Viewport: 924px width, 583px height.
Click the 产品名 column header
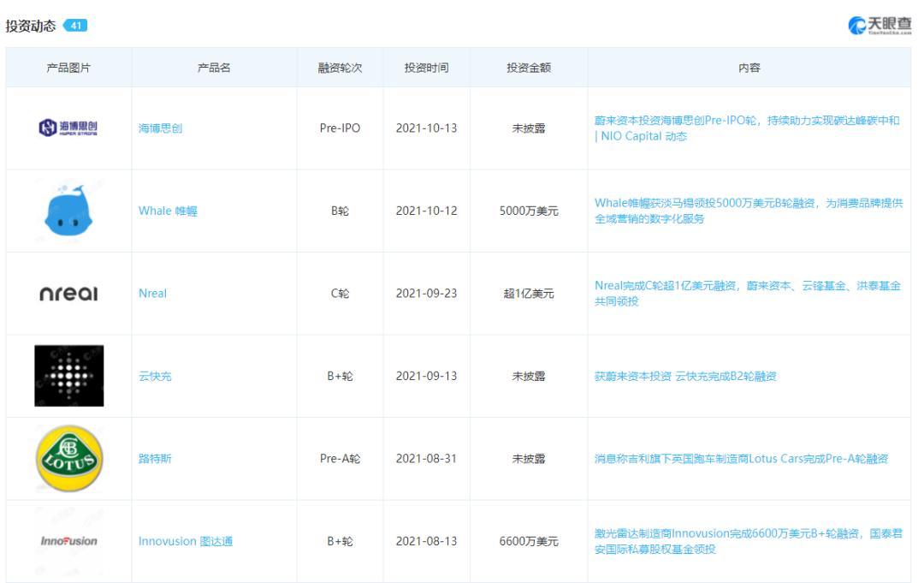pos(214,68)
